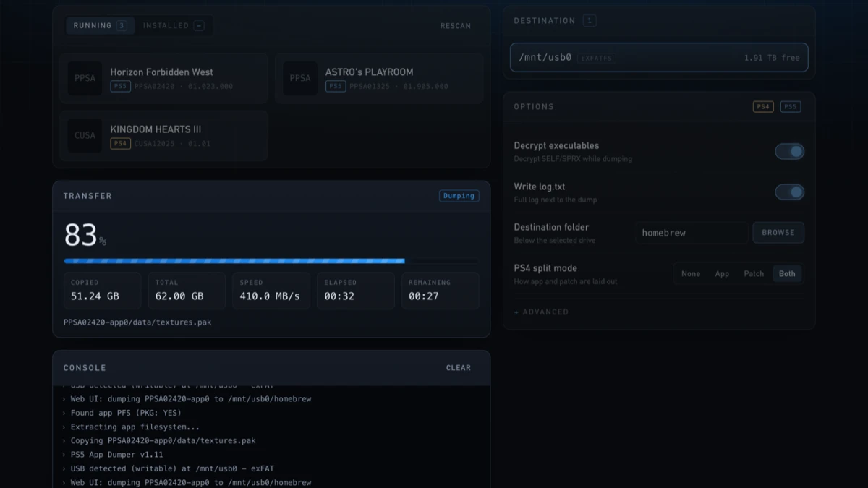Click the Elapsed 00:32 stat

coord(356,291)
